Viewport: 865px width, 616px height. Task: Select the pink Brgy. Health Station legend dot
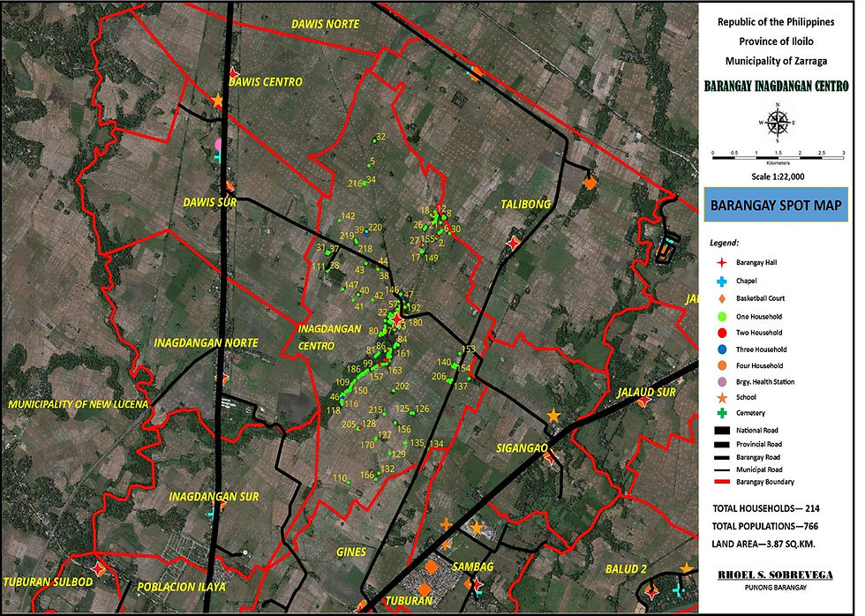pyautogui.click(x=722, y=381)
